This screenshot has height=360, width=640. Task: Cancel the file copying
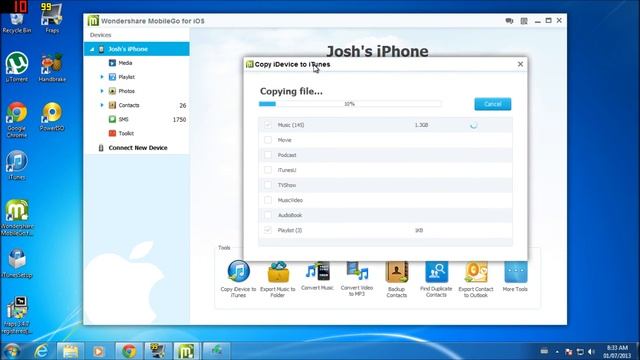(493, 104)
